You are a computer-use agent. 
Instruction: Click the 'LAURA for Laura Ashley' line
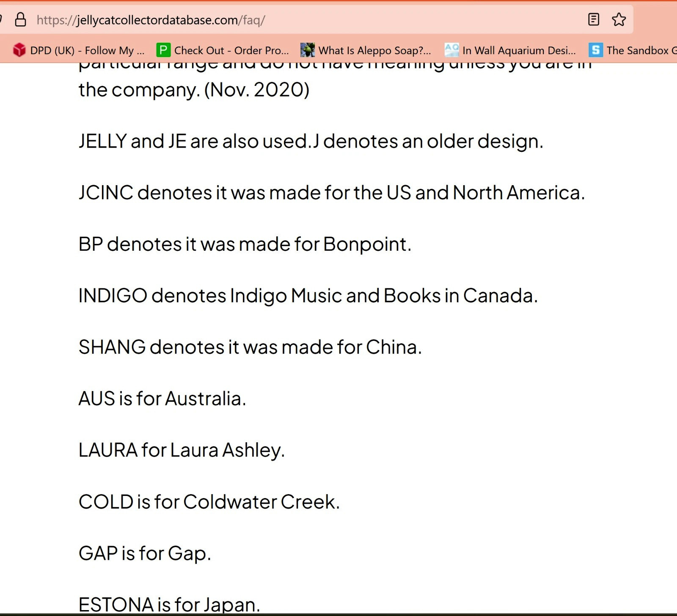[182, 450]
